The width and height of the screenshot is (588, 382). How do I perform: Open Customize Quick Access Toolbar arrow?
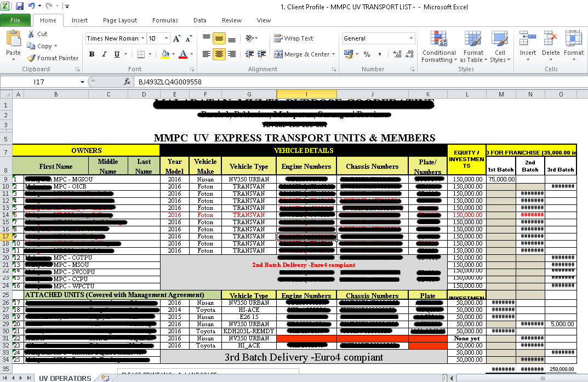click(67, 7)
